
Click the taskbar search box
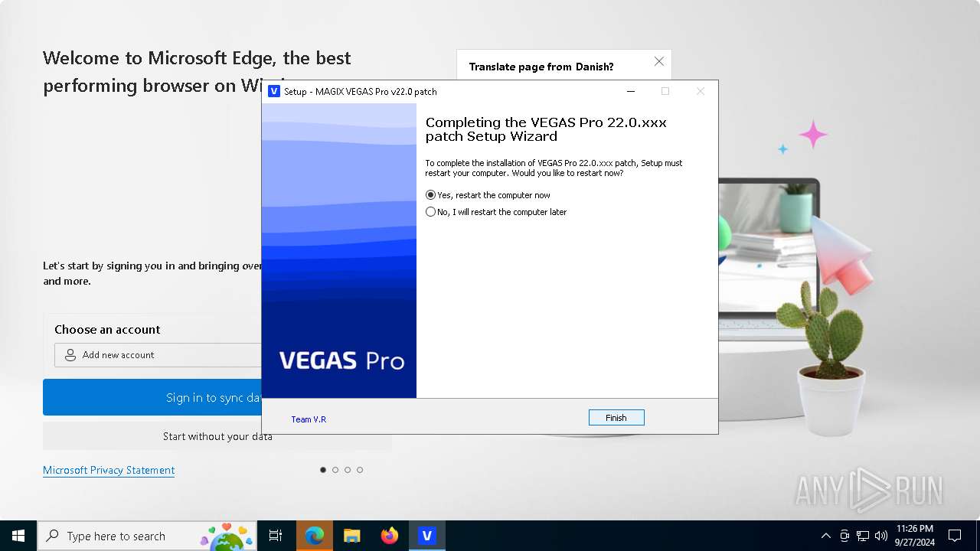coord(148,536)
